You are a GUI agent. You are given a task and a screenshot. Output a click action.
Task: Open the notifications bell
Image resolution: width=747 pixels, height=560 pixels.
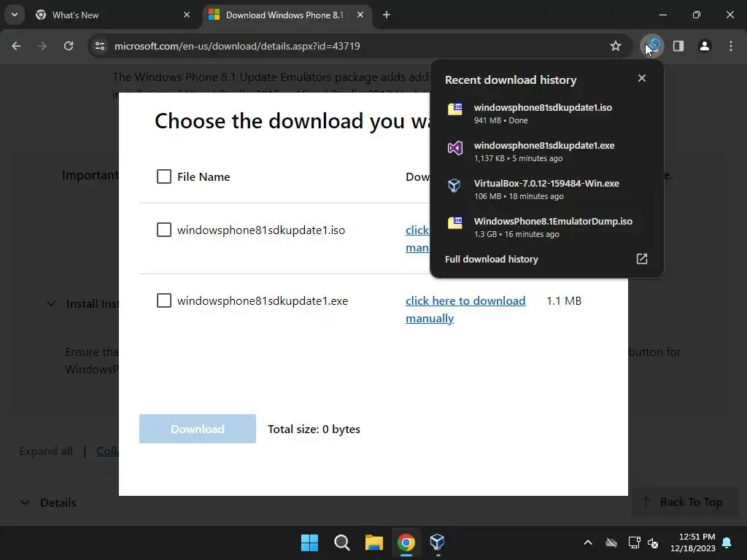727,542
